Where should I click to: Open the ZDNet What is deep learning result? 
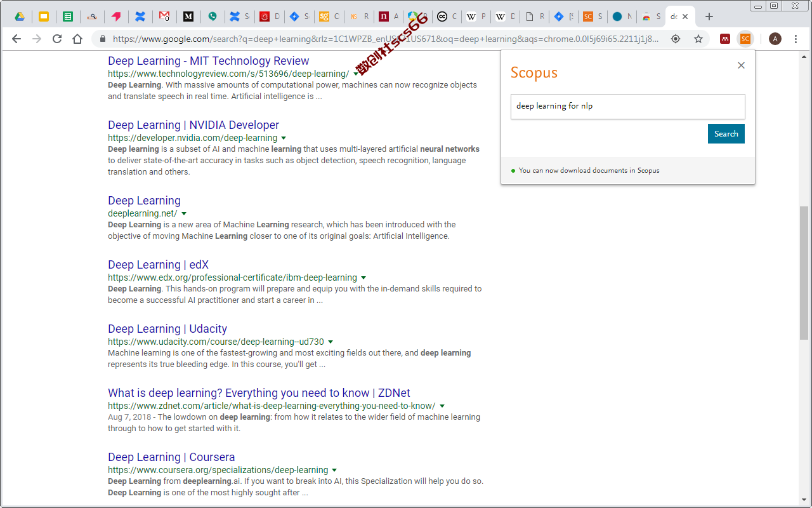click(259, 393)
